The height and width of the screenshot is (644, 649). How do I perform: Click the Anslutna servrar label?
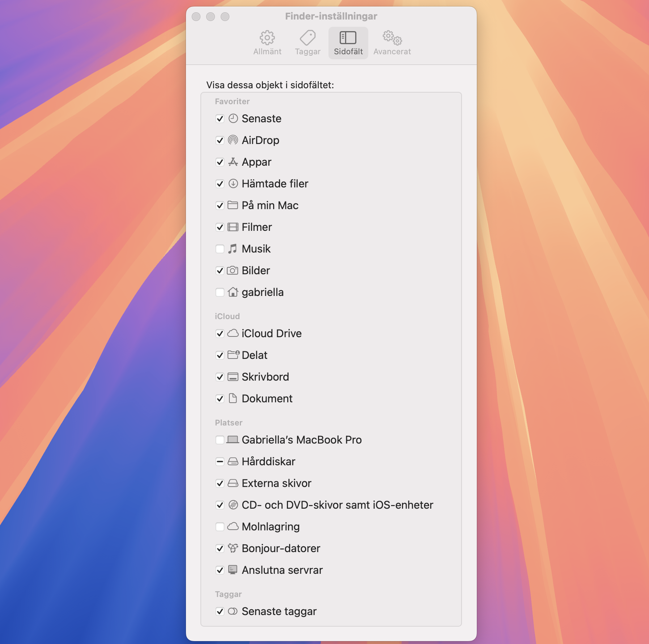click(282, 570)
